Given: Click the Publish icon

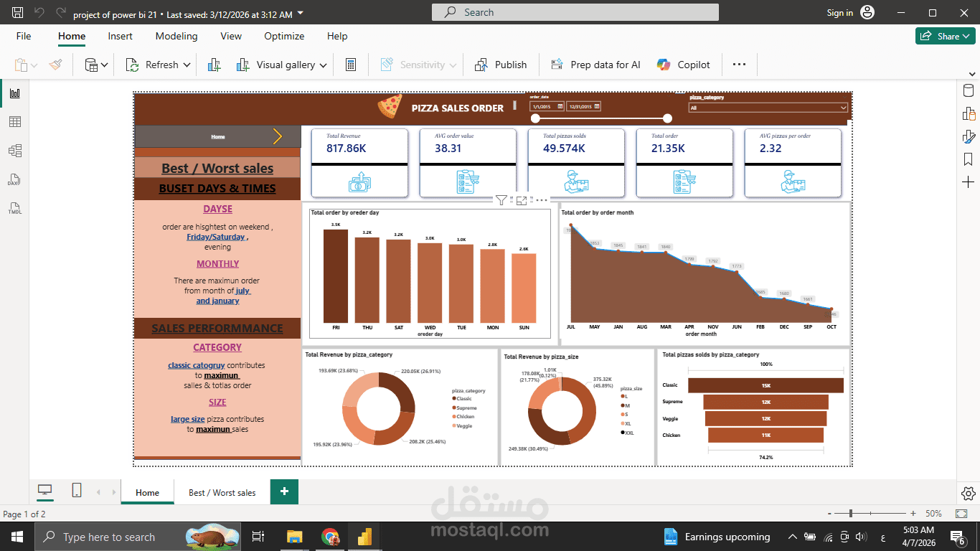Looking at the screenshot, I should [481, 65].
